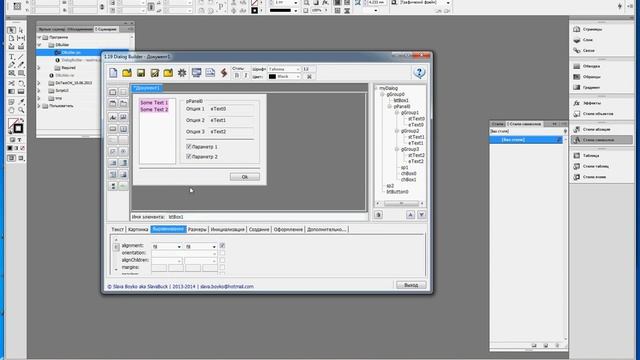Viewport: 640px width, 360px height.
Task: Create a new document in Dialog Builder toolbar
Action: (113, 73)
